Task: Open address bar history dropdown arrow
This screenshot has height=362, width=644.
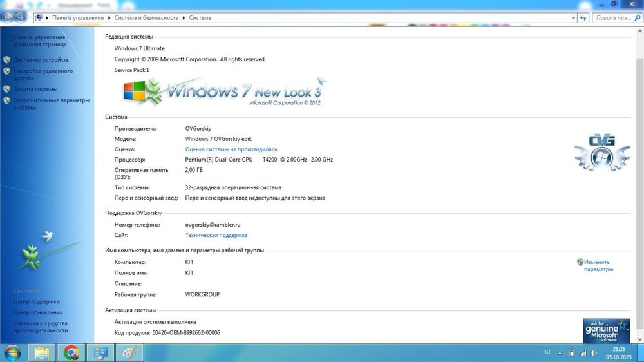Action: pos(573,17)
